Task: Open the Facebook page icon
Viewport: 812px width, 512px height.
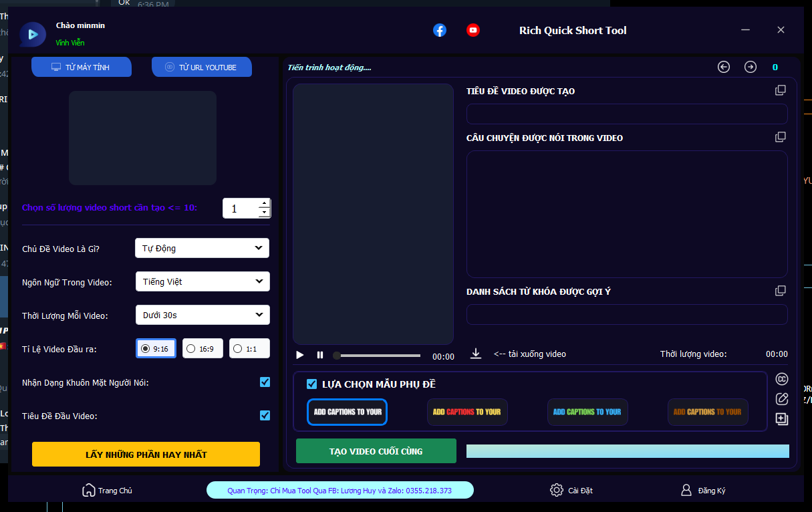Action: (439, 30)
